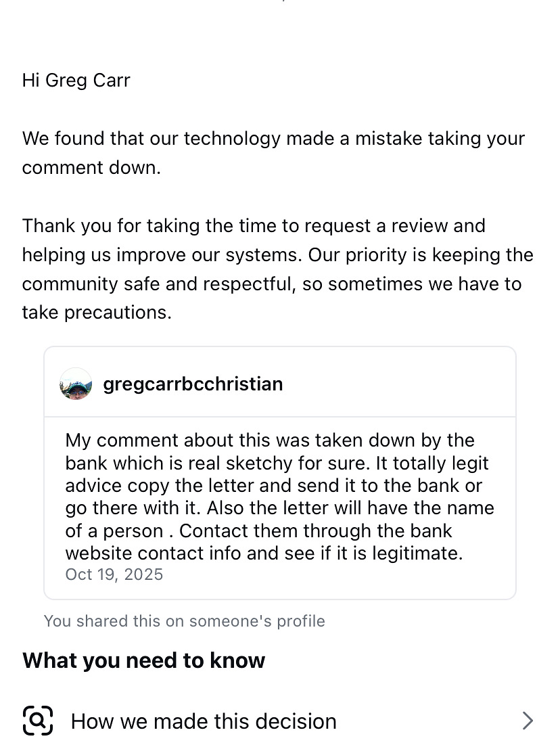The width and height of the screenshot is (560, 747).
Task: Click the Oct 19, 2025 comment date
Action: tap(114, 574)
